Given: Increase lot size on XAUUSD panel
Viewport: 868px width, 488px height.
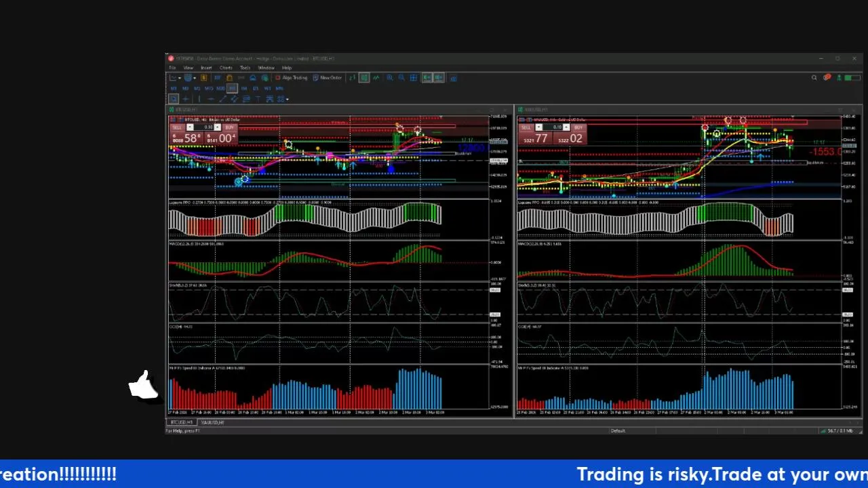Looking at the screenshot, I should 566,127.
